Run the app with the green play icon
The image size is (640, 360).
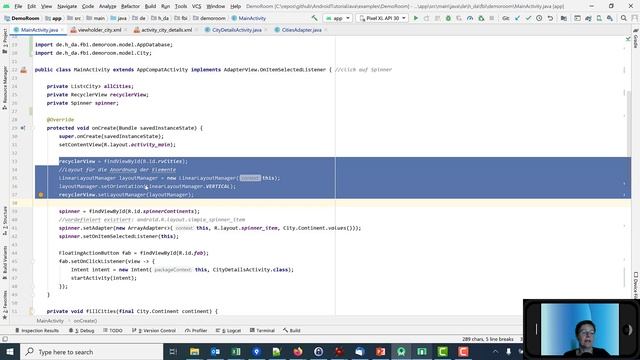point(416,18)
